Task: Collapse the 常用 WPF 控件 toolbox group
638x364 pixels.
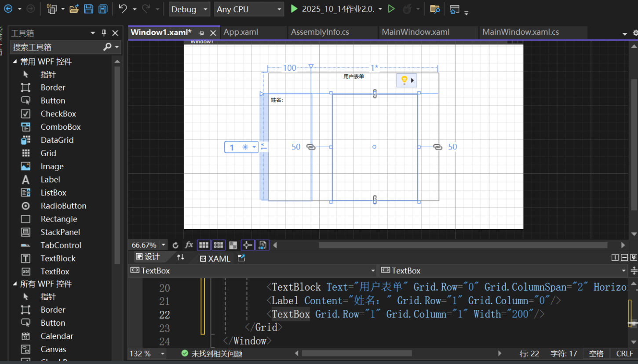Action: (x=15, y=62)
